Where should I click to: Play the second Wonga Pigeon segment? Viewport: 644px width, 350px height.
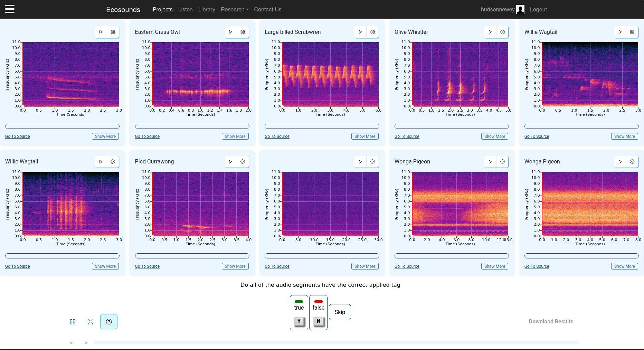[x=620, y=161]
